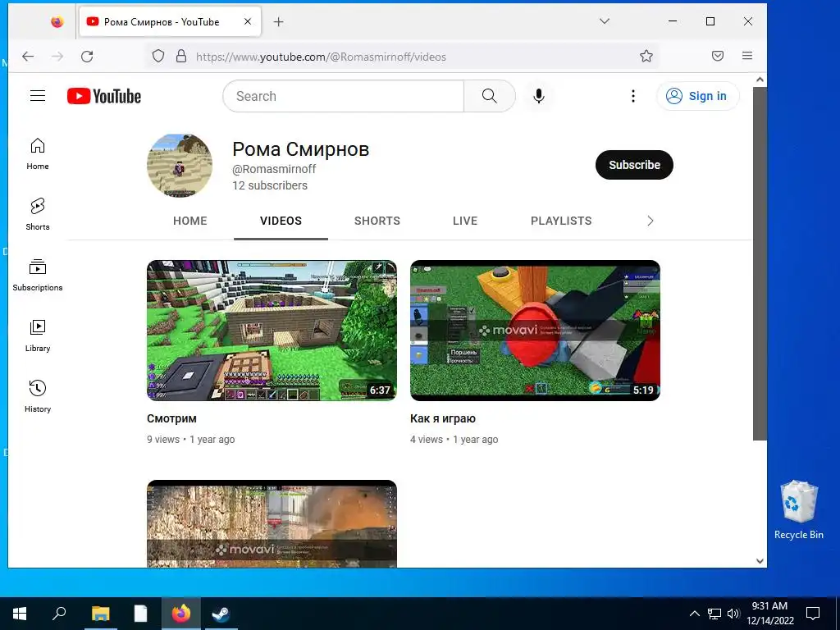Viewport: 840px width, 630px height.
Task: Select the Recycle Bin desktop icon
Action: point(799,510)
